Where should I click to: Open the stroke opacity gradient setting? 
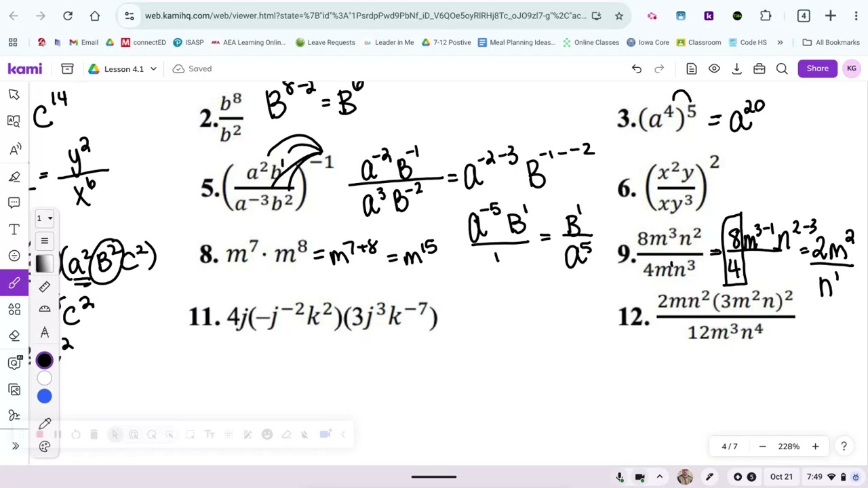pos(45,264)
